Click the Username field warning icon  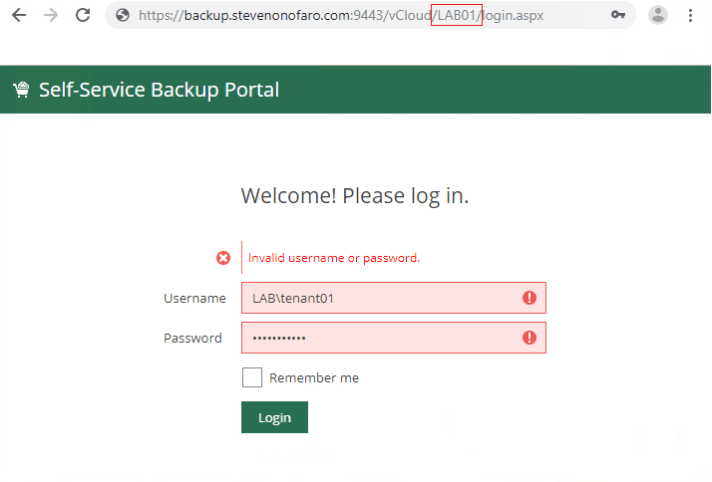(529, 298)
